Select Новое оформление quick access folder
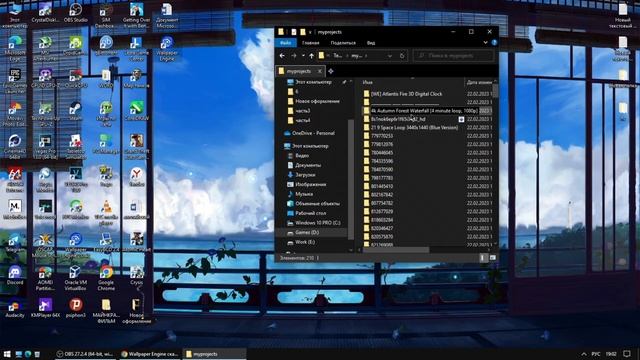Screen dimensions: 640x360 pos(313,101)
